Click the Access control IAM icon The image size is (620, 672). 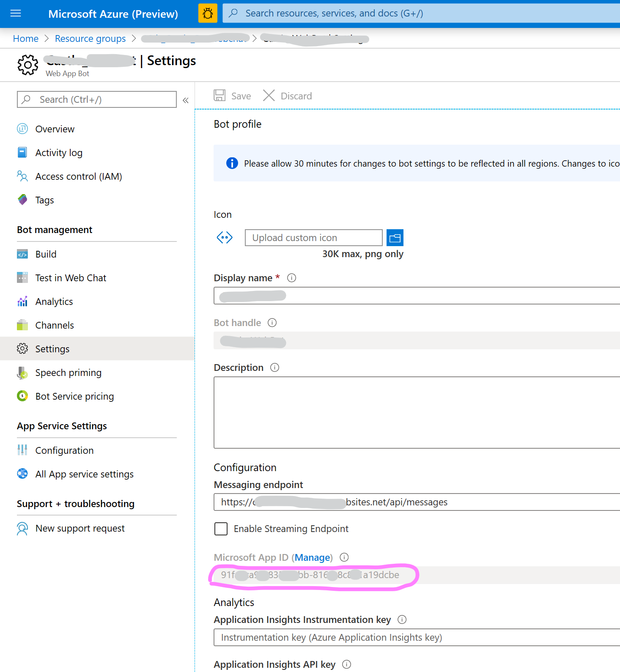click(x=22, y=176)
